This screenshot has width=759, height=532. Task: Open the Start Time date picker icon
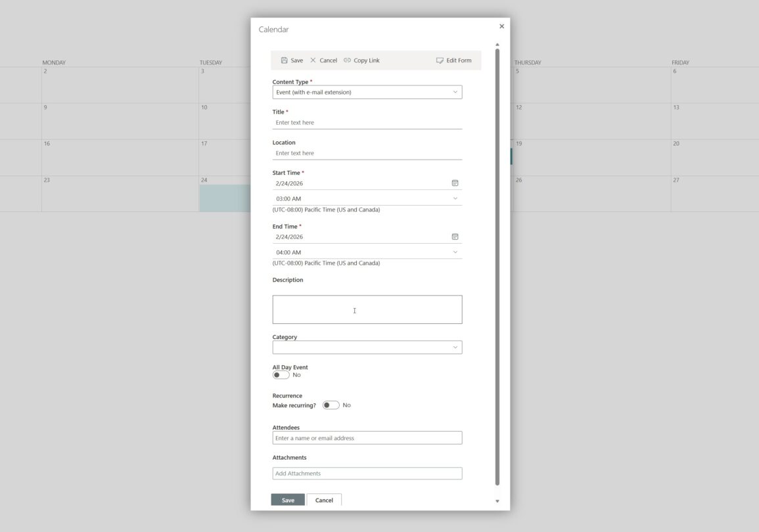click(x=454, y=183)
